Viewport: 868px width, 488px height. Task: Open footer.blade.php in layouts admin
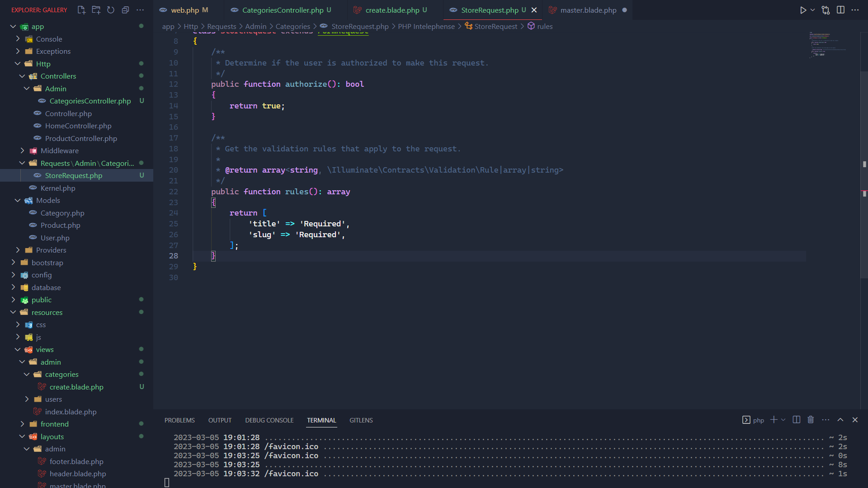tap(76, 461)
